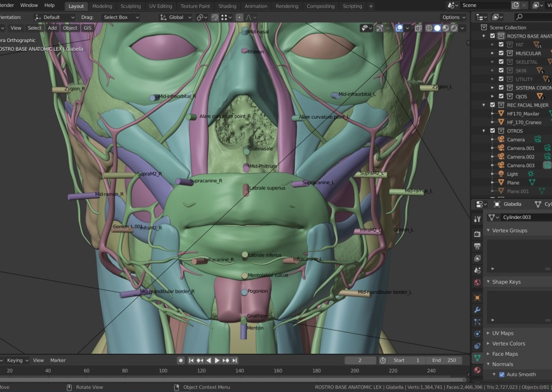Viewport: 552px width, 392px height.
Task: Open the World properties tab
Action: [x=477, y=282]
